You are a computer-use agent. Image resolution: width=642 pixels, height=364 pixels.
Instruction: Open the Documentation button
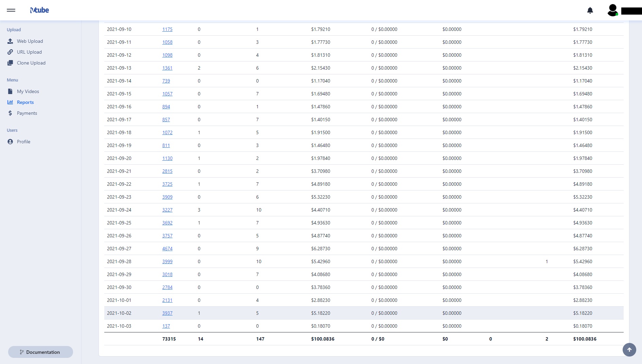coord(40,352)
